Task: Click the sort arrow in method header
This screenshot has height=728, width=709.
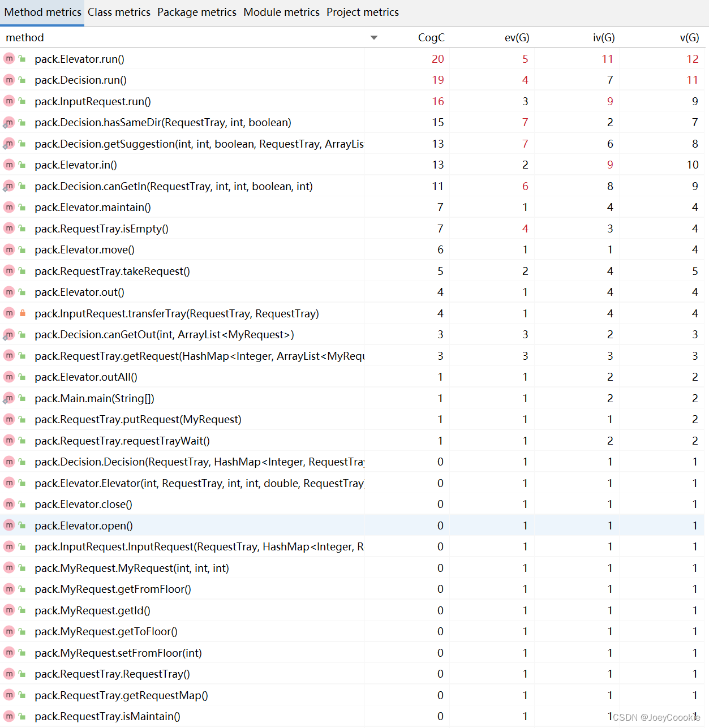Action: 373,37
